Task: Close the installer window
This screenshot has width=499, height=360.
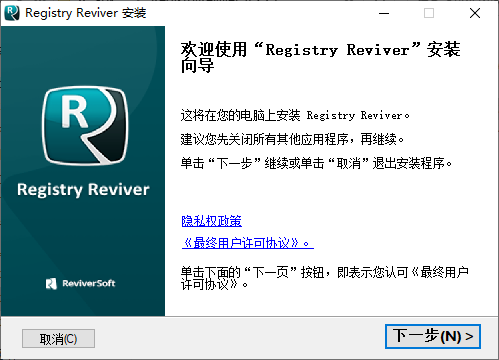Action: click(x=475, y=13)
